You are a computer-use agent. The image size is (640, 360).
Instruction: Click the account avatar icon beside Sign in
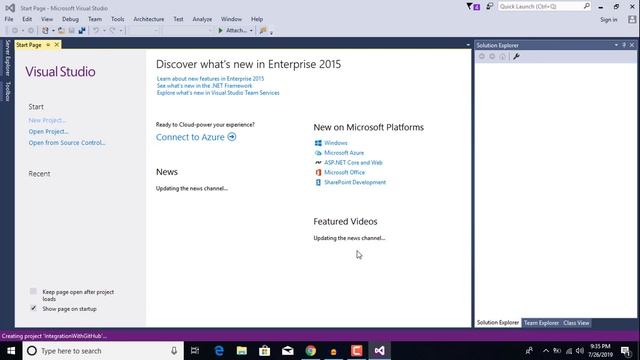pos(632,19)
